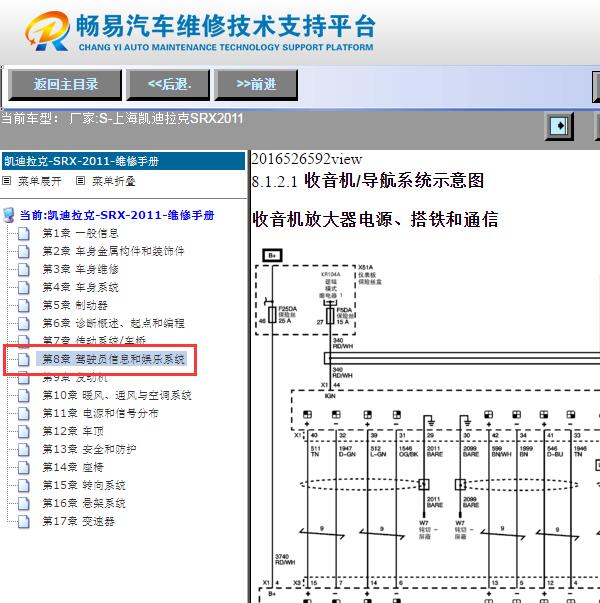The width and height of the screenshot is (600, 603).
Task: Click the subtitle 收音机放大器电源、搭铁和通信
Action: (375, 220)
